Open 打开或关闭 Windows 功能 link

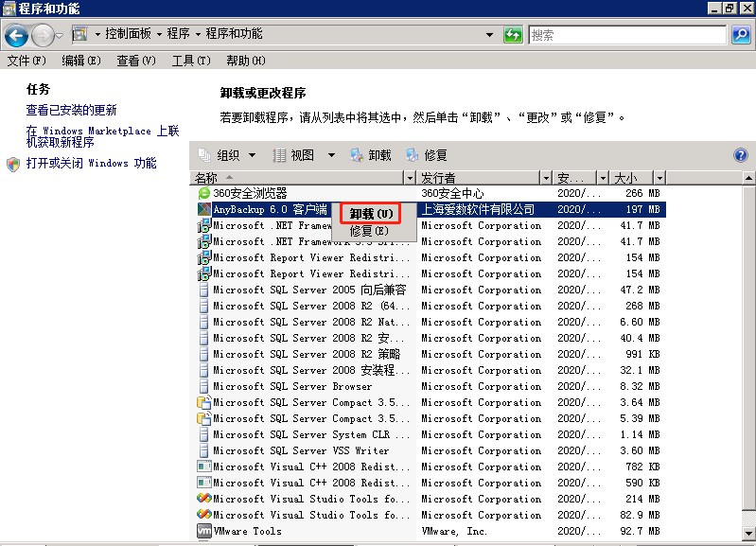91,163
